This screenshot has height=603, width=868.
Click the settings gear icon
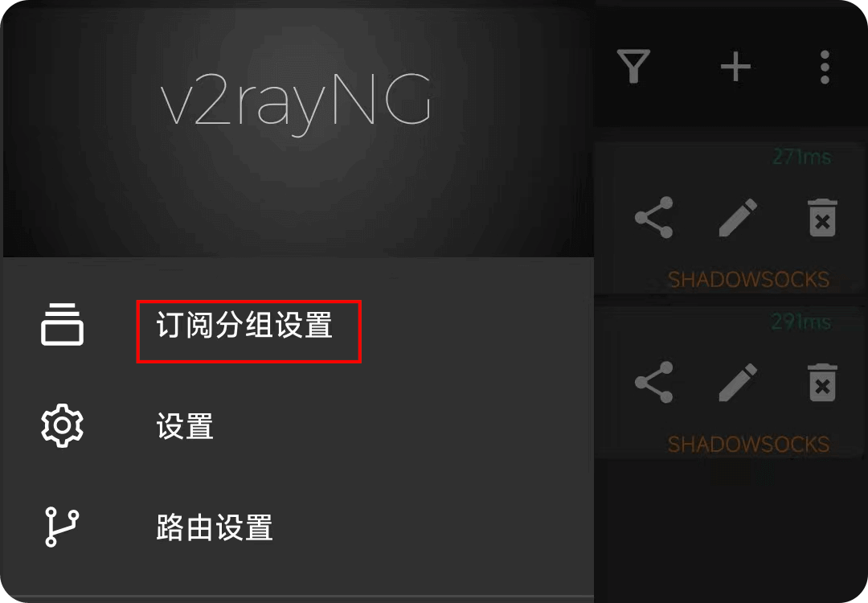62,425
